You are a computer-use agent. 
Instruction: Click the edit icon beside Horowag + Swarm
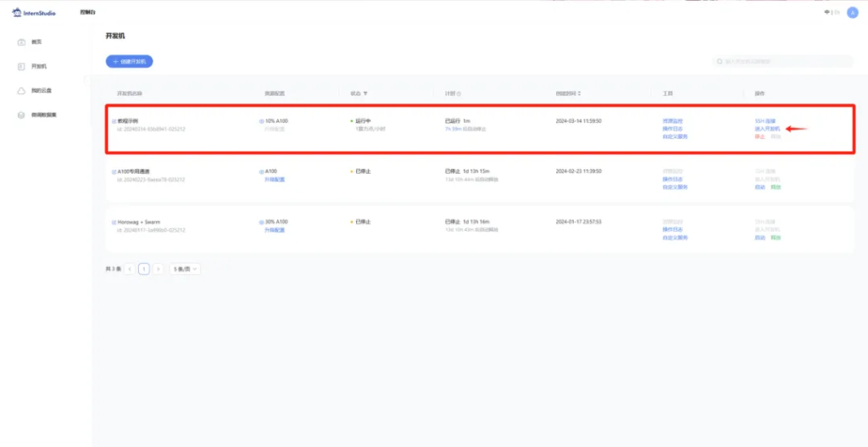114,221
